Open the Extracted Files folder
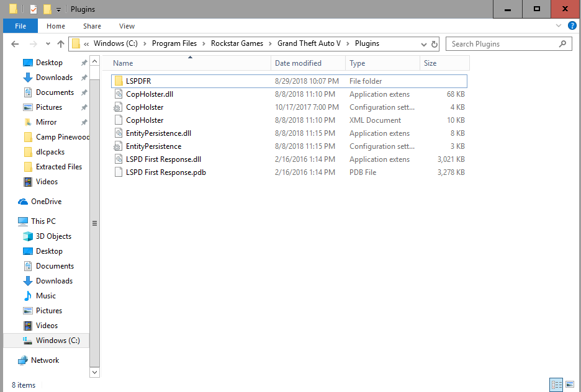This screenshot has height=392, width=581. point(59,167)
